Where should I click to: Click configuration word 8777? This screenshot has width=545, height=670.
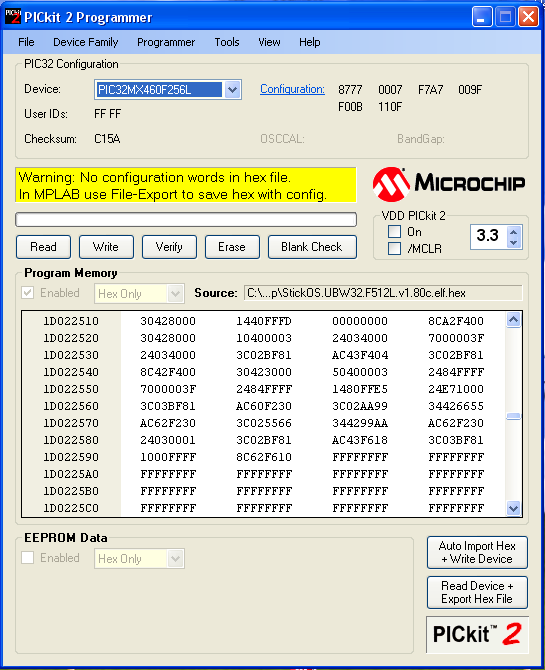350,90
